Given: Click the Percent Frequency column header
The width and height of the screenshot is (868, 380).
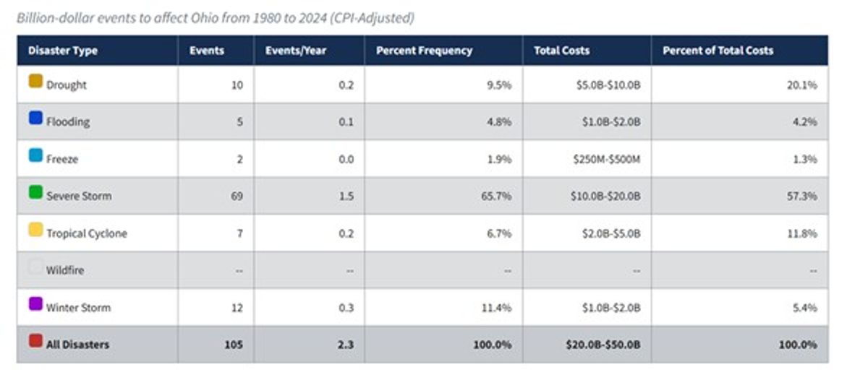Looking at the screenshot, I should click(424, 51).
